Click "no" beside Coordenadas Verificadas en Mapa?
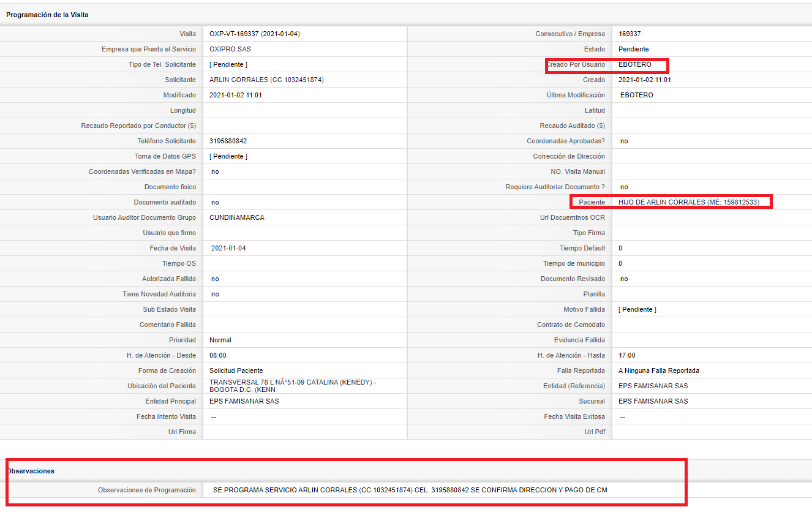The image size is (812, 515). click(x=215, y=171)
